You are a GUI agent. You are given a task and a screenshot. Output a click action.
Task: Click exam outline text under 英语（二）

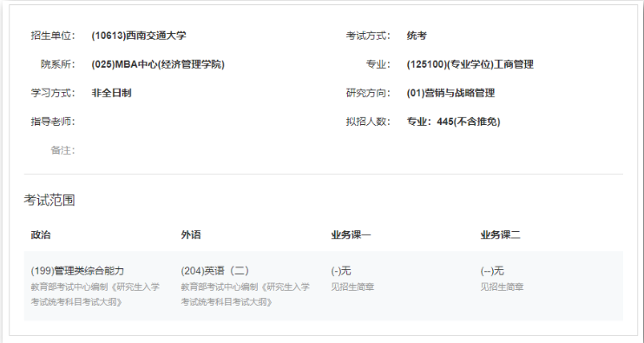point(246,294)
